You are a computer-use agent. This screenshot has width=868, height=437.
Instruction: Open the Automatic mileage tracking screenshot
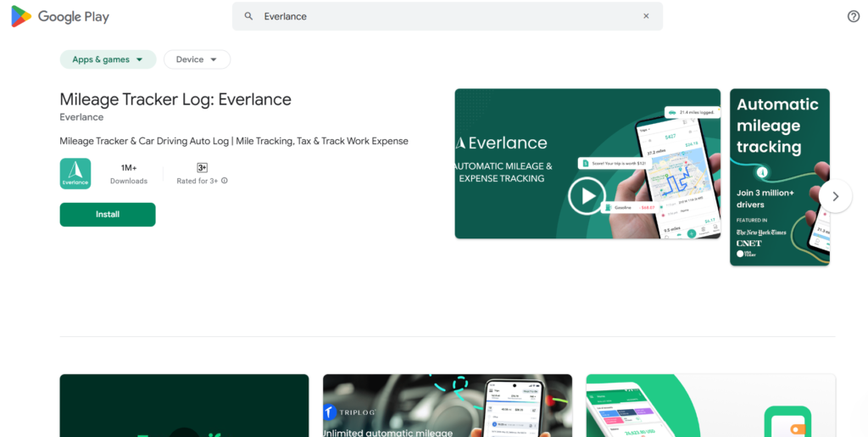click(x=780, y=177)
